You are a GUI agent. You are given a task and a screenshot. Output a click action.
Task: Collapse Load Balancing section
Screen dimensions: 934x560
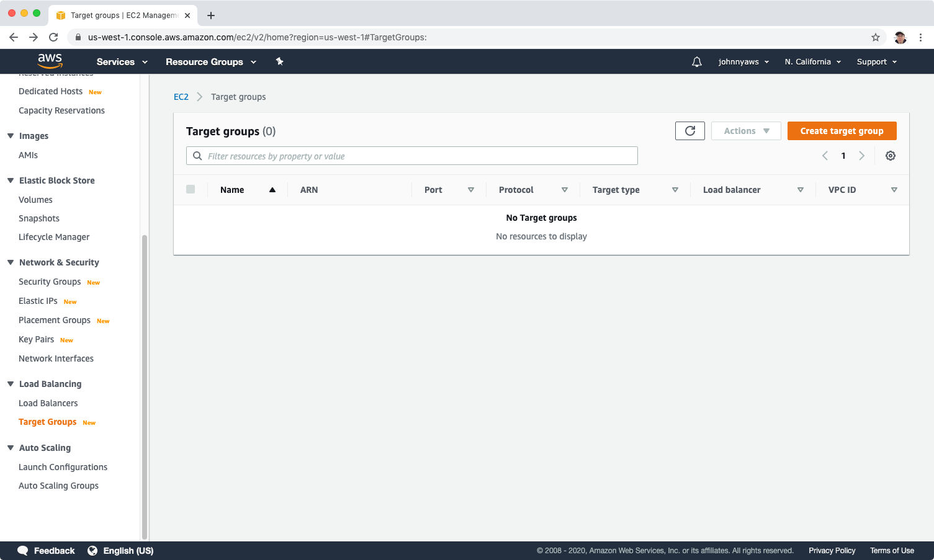click(11, 384)
